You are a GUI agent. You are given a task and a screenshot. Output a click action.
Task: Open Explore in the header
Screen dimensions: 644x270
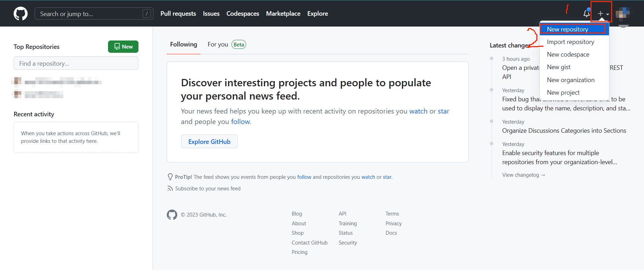(317, 14)
